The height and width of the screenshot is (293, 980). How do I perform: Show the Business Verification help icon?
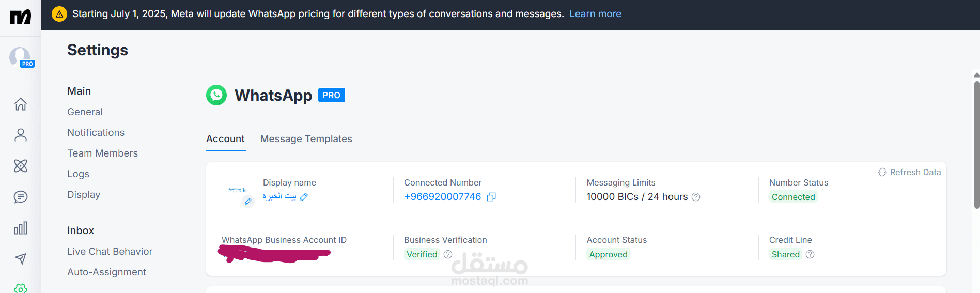pos(448,254)
